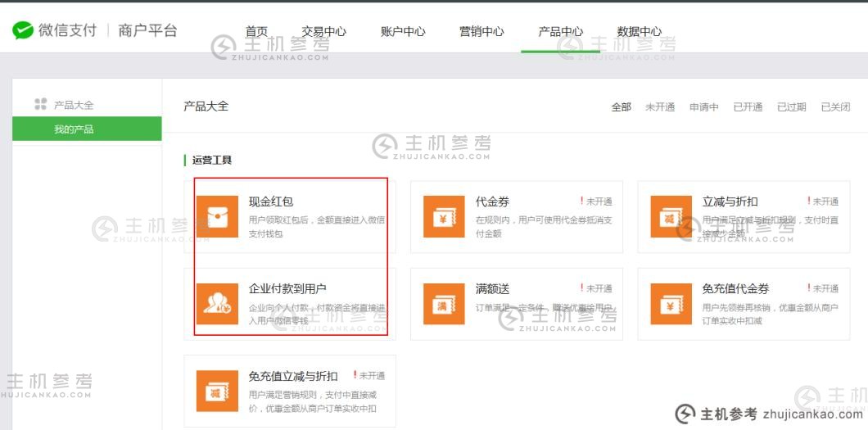Click red exclamation mark on 立减与折扣 card
The width and height of the screenshot is (868, 430).
pos(809,201)
